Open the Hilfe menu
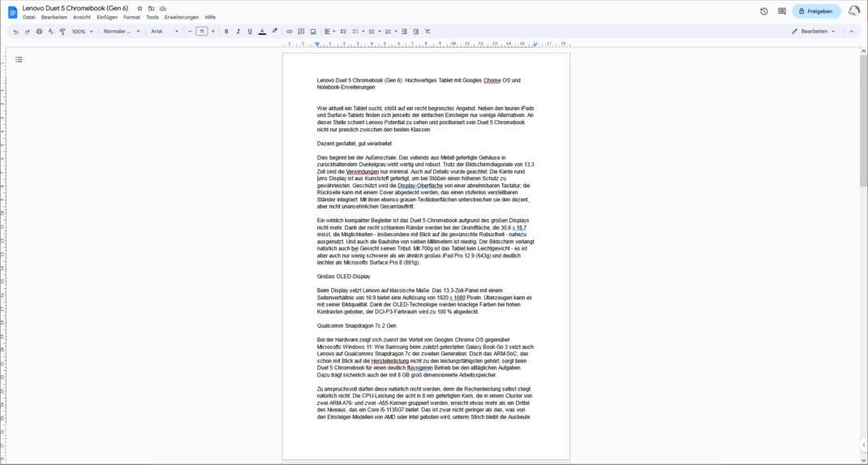The height and width of the screenshot is (465, 868). coord(210,17)
